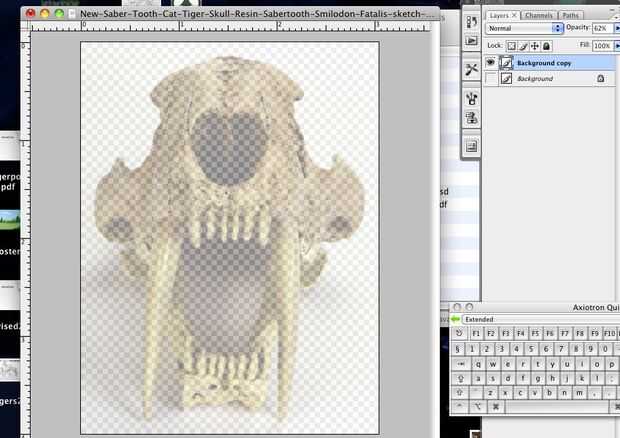Click the green arrow in Axiotron keyboard
Viewport: 620px width, 438px height.
pyautogui.click(x=456, y=319)
